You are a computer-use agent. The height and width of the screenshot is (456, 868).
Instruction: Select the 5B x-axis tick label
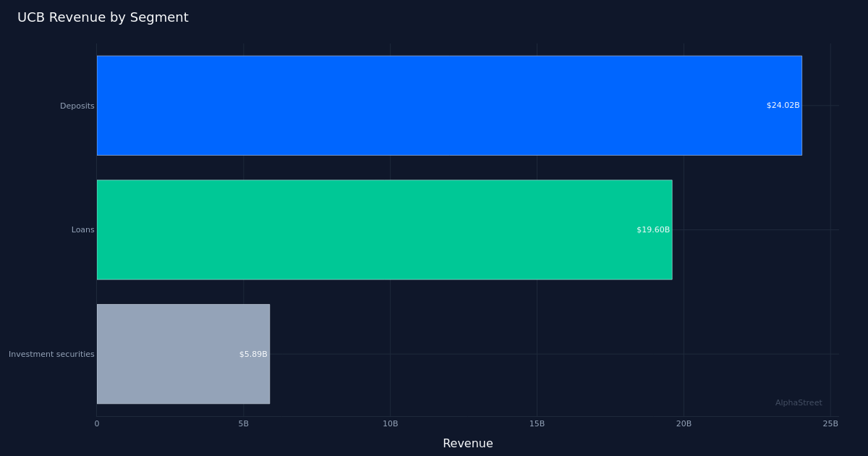[244, 424]
